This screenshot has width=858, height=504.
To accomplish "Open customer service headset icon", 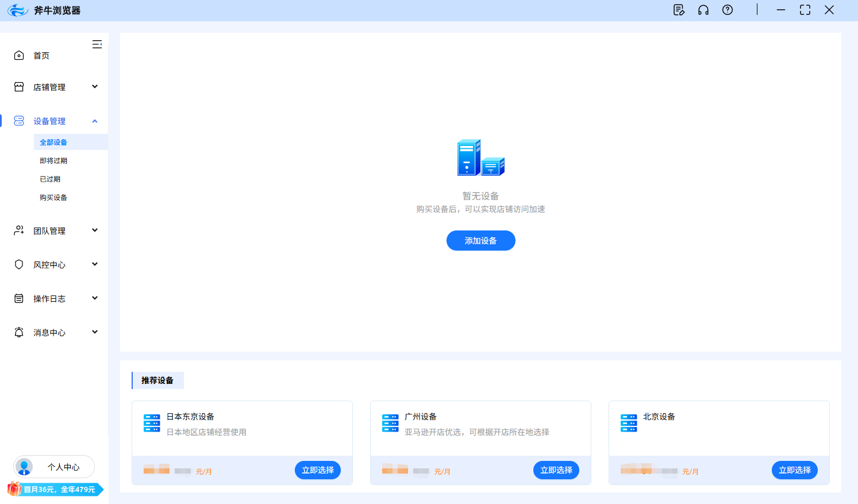I will (x=703, y=10).
